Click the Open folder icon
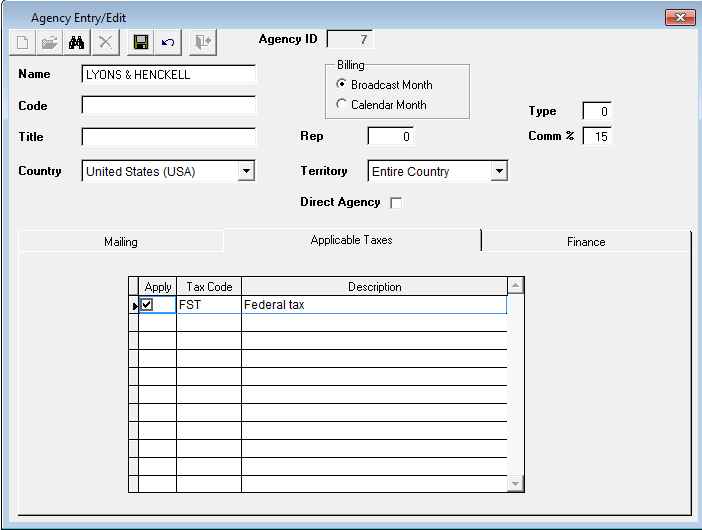 click(x=50, y=42)
